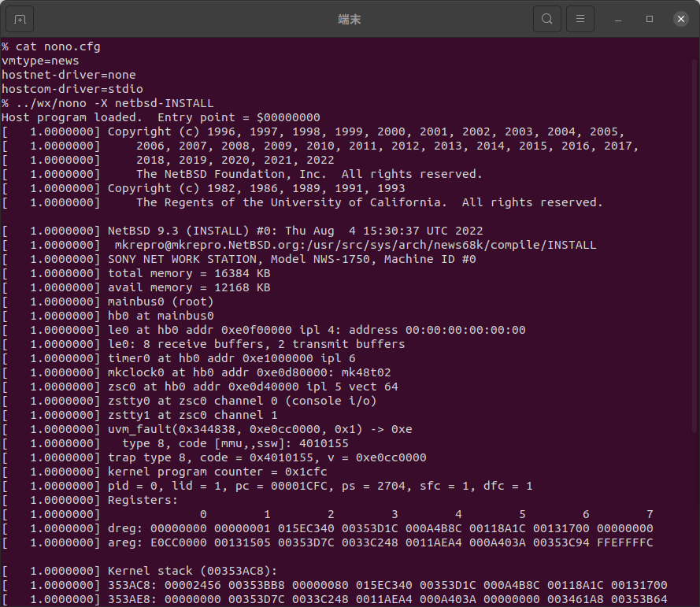This screenshot has width=700, height=607.
Task: Click the '353AE8:' stack dump row
Action: tap(335, 599)
